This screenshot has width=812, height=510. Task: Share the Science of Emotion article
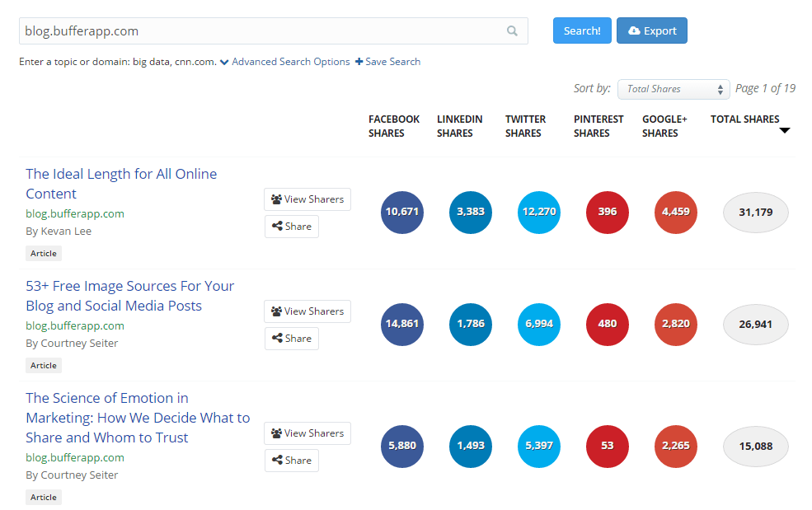pos(292,461)
